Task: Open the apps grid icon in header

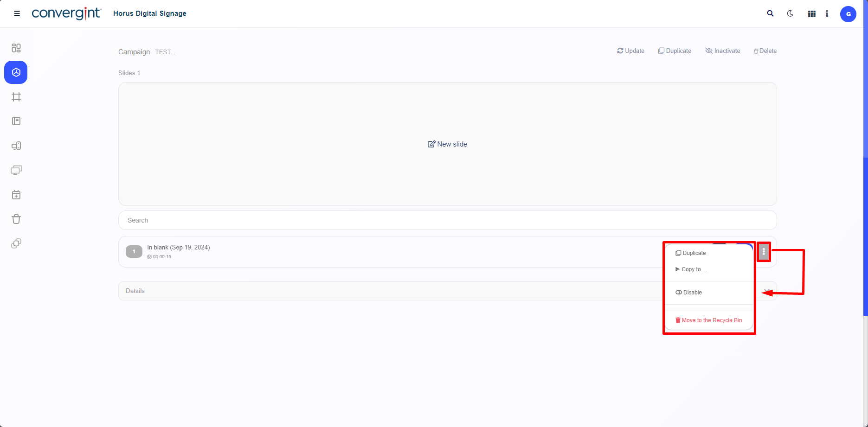Action: pos(811,14)
